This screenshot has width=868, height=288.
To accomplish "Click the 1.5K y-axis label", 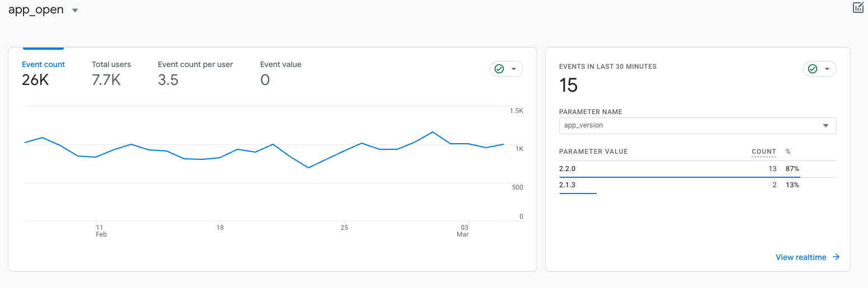I will click(516, 111).
